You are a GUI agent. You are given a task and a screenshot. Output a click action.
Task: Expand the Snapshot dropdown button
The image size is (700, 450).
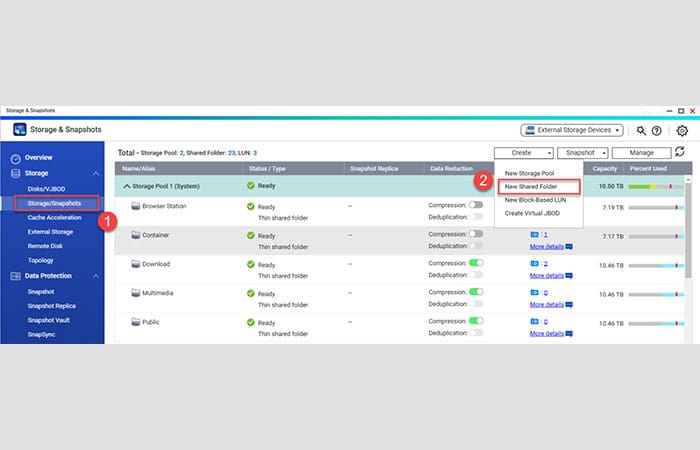pyautogui.click(x=581, y=153)
